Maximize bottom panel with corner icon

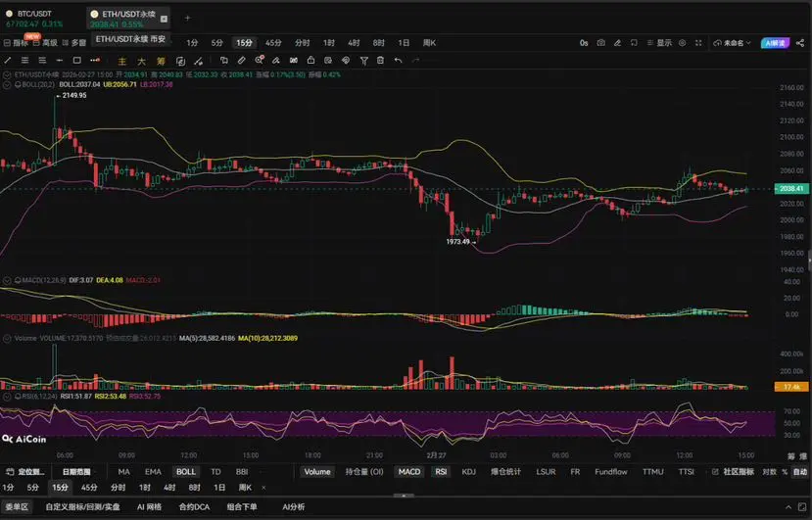pyautogui.click(x=802, y=507)
